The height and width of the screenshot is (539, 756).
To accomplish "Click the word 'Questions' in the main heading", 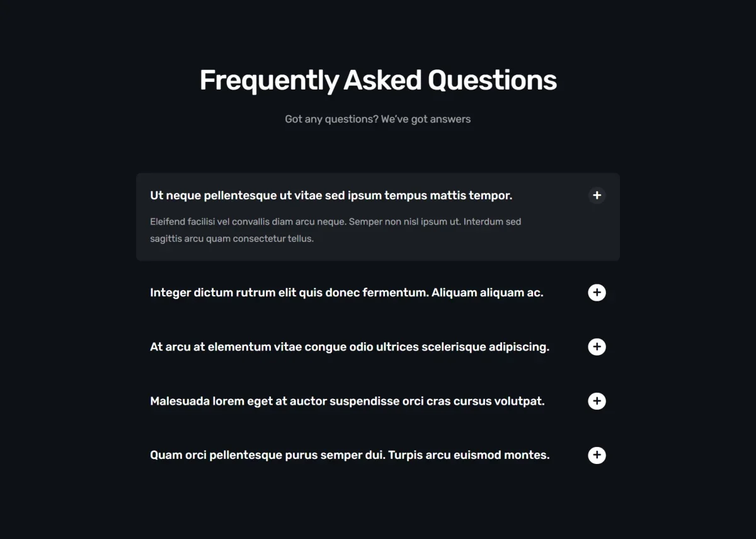I will [x=493, y=81].
